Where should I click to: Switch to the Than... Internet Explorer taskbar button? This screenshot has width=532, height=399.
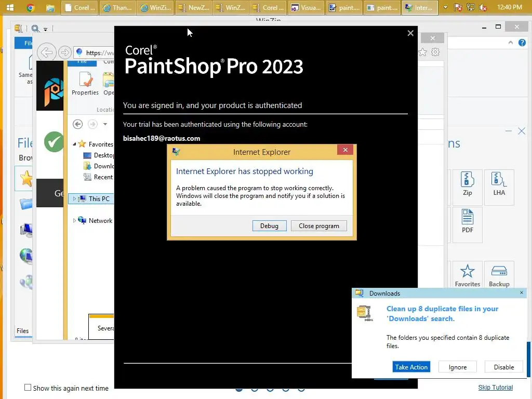click(x=117, y=7)
